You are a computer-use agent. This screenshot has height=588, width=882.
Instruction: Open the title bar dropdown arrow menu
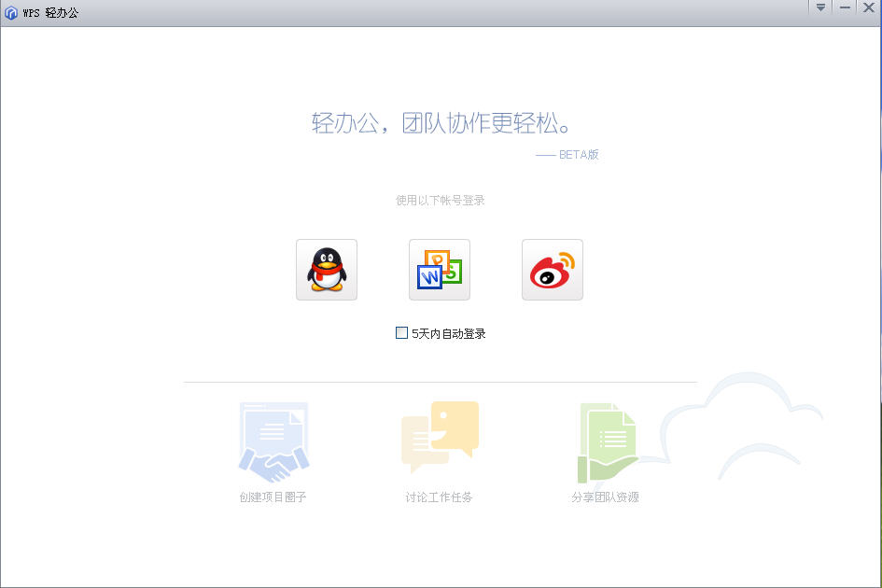(x=820, y=7)
